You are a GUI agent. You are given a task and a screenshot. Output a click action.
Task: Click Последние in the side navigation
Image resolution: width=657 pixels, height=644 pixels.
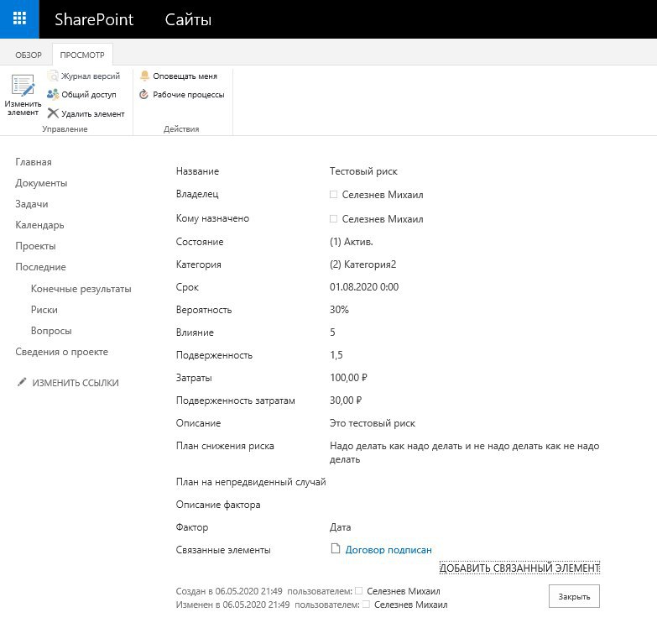click(40, 267)
